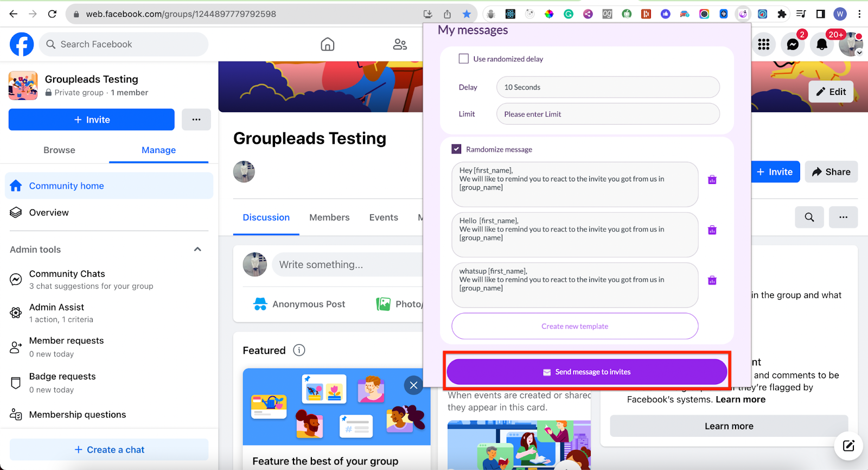Image resolution: width=868 pixels, height=470 pixels.
Task: Click the Send message to invites button
Action: (586, 372)
